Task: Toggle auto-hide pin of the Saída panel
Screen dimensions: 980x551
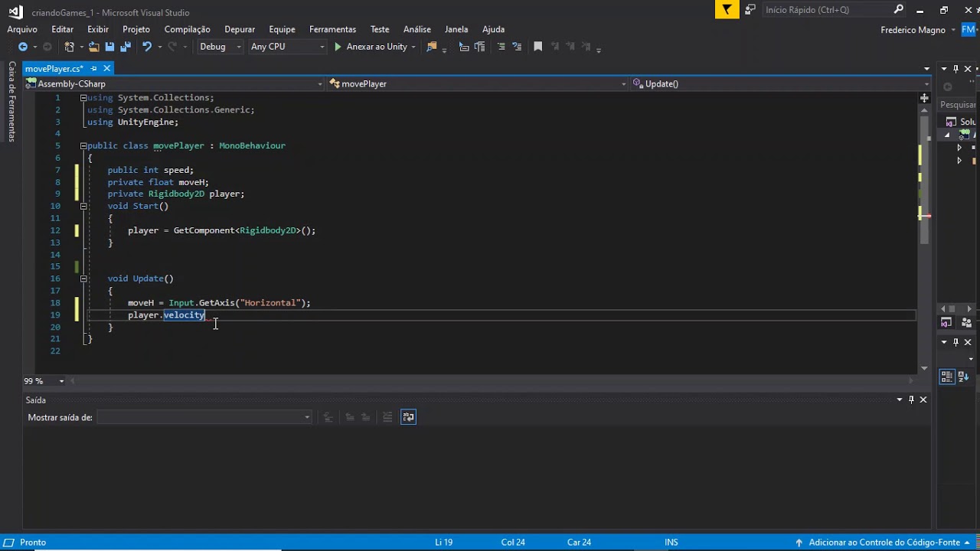Action: tap(911, 399)
